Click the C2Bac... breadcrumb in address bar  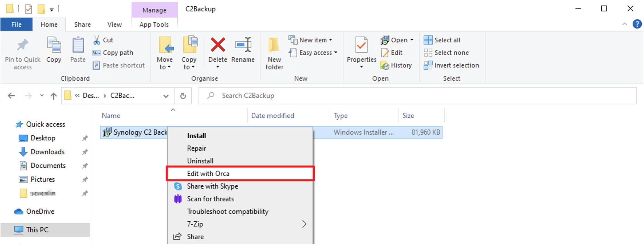122,96
